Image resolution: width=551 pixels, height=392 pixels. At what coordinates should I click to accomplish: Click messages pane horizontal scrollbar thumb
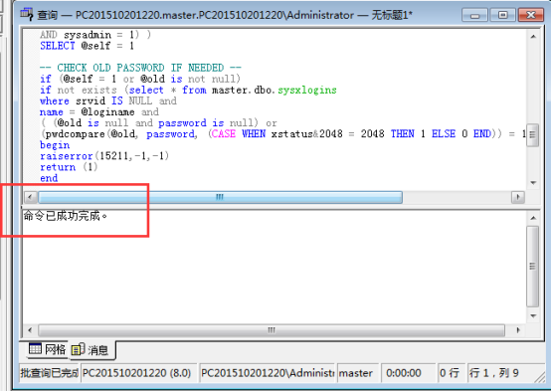click(x=272, y=330)
